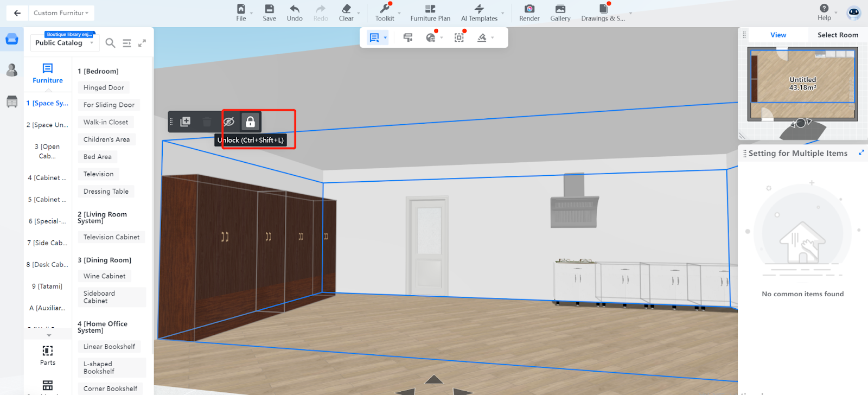868x395 pixels.
Task: Choose Linear Bookshelf
Action: tap(109, 347)
